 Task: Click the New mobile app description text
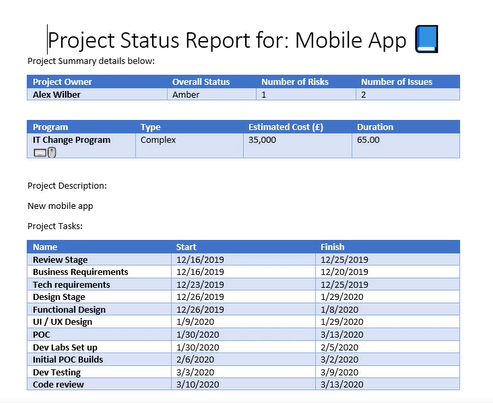(60, 206)
